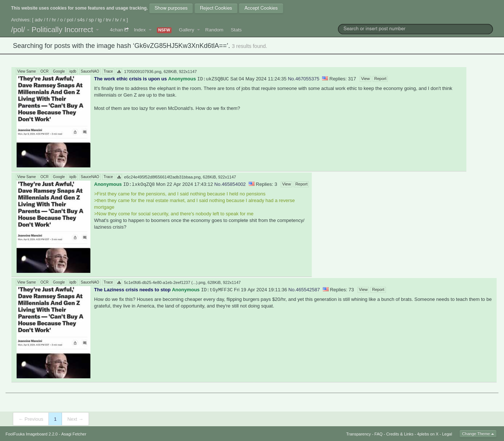Open post number No.467055375 link
Viewport: 504px width, 441px height.
point(303,79)
